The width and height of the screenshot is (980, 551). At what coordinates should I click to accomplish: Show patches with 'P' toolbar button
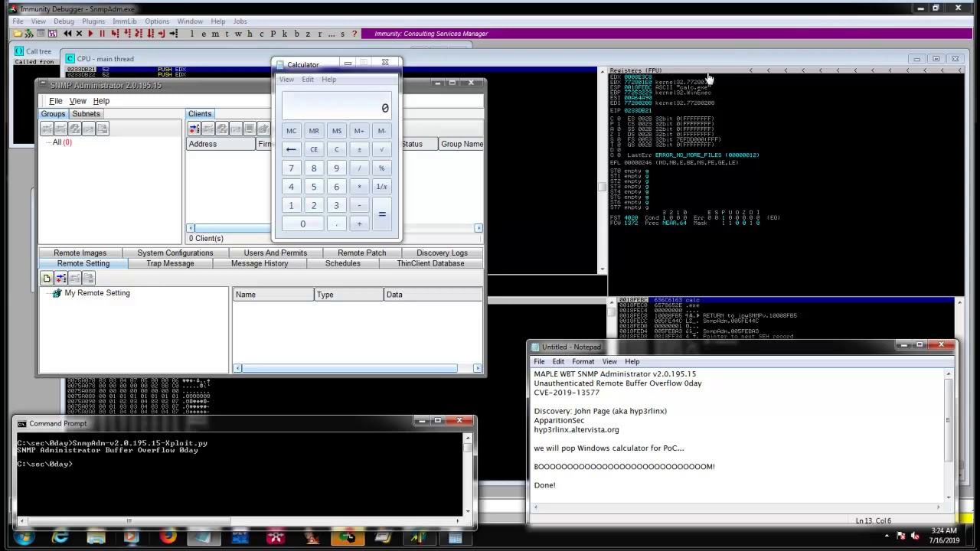pyautogui.click(x=273, y=34)
